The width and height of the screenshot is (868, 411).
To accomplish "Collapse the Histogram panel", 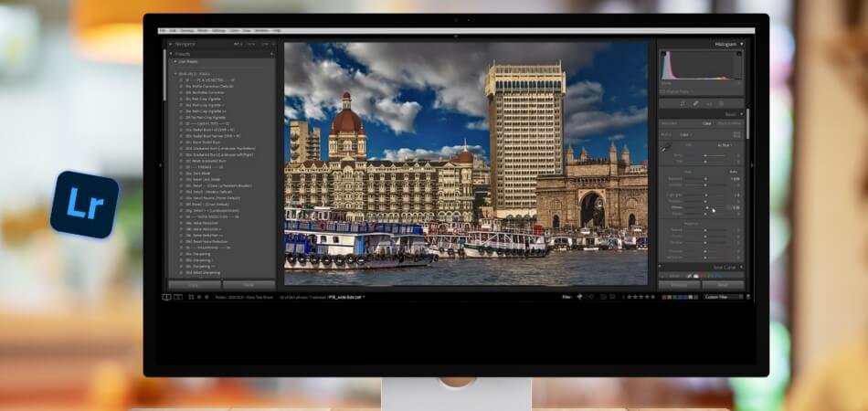I will pyautogui.click(x=742, y=44).
